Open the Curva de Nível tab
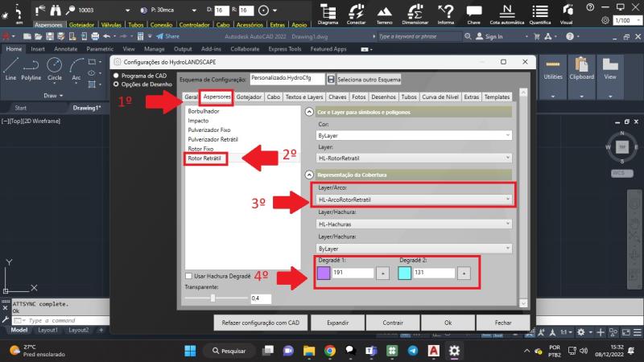644x362 pixels. click(440, 97)
